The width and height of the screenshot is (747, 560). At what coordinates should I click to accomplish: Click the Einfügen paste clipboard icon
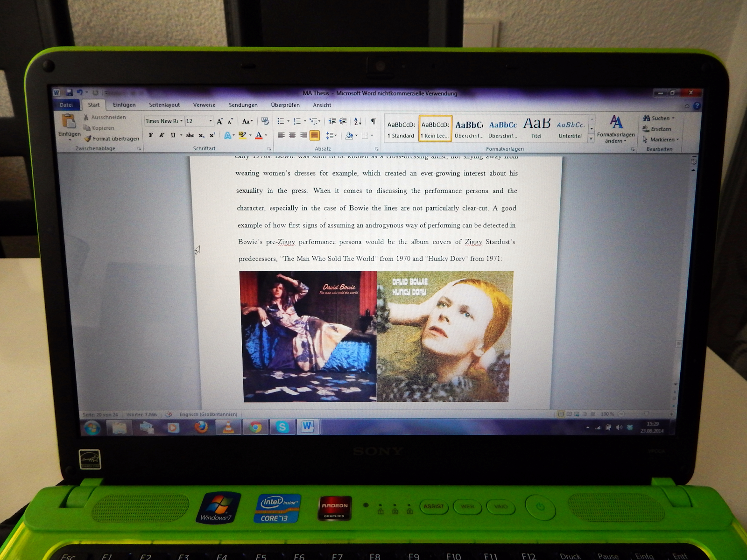coord(69,121)
